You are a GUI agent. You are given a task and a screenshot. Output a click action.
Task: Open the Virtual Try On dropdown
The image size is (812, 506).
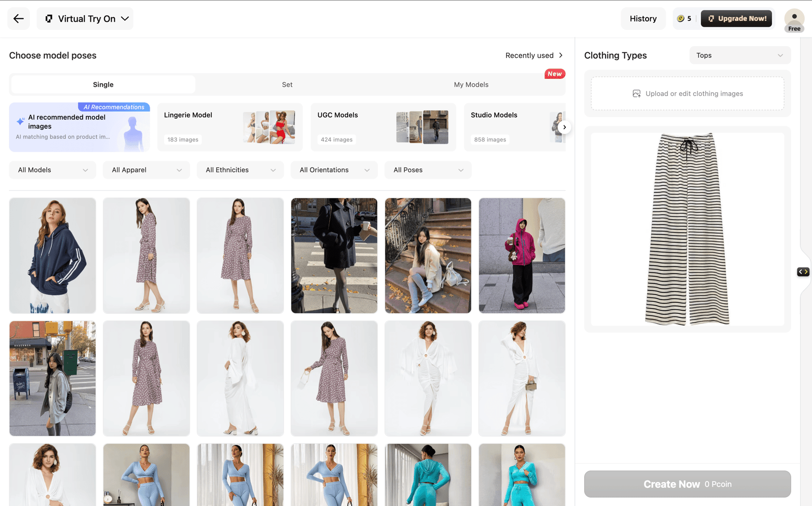(85, 19)
